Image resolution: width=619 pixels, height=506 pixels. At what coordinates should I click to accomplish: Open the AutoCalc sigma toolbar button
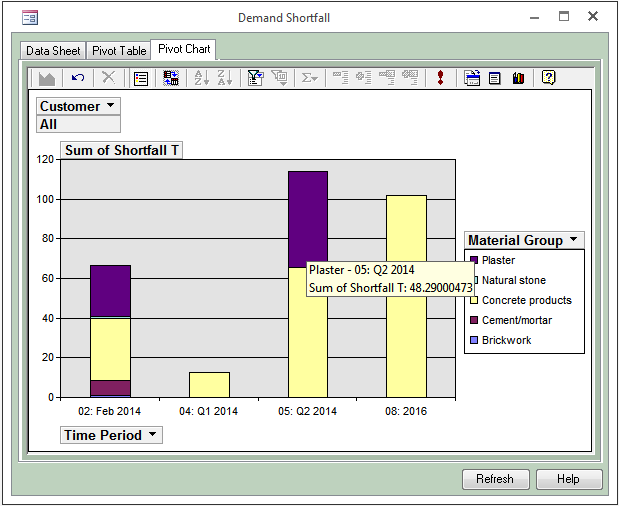(x=310, y=78)
